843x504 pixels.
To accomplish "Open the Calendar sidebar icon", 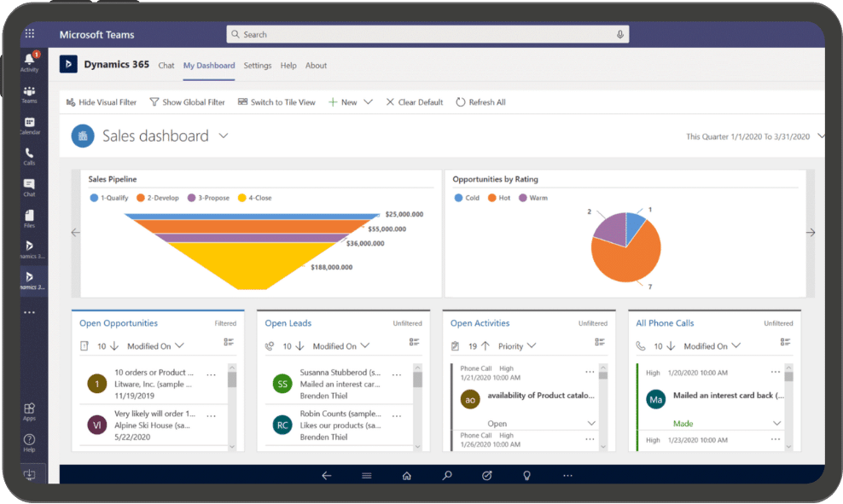I will 30,125.
